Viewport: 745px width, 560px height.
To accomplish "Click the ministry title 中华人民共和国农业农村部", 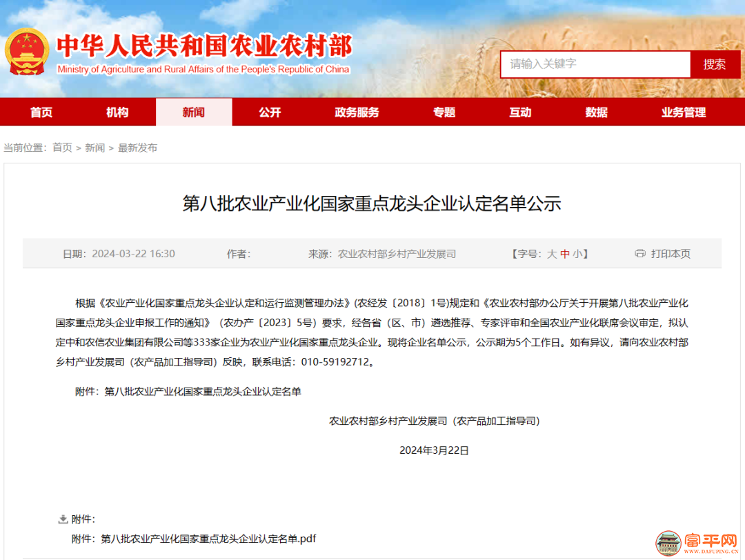I will (x=205, y=46).
